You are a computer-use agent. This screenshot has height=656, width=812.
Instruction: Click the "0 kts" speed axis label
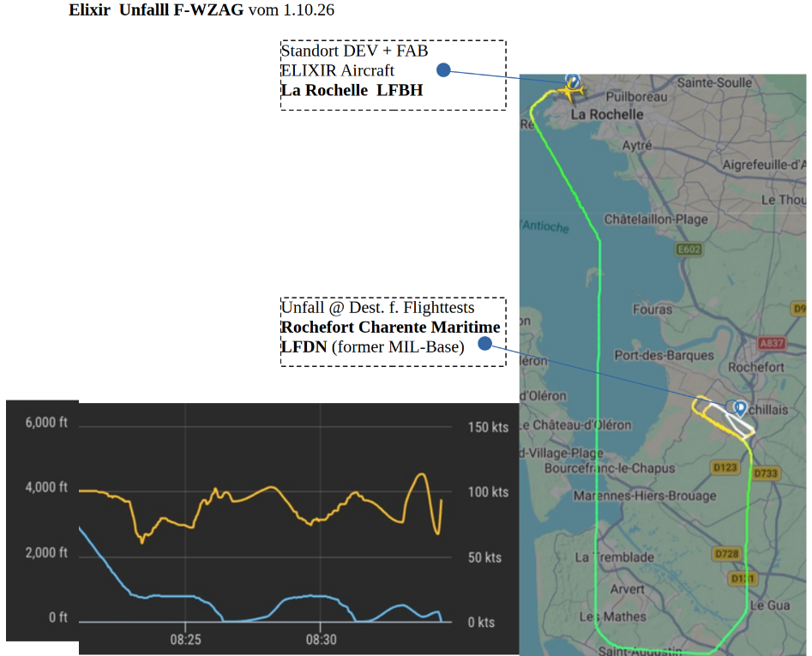(481, 623)
